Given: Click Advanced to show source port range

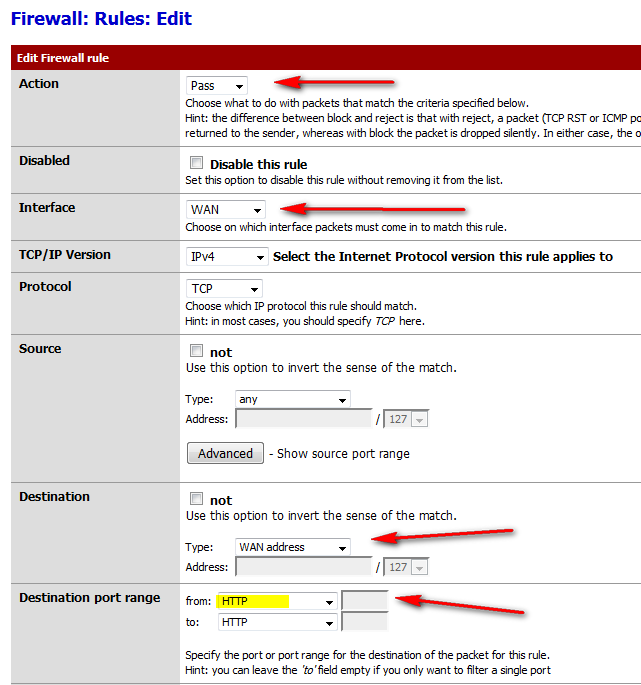Looking at the screenshot, I should (225, 453).
